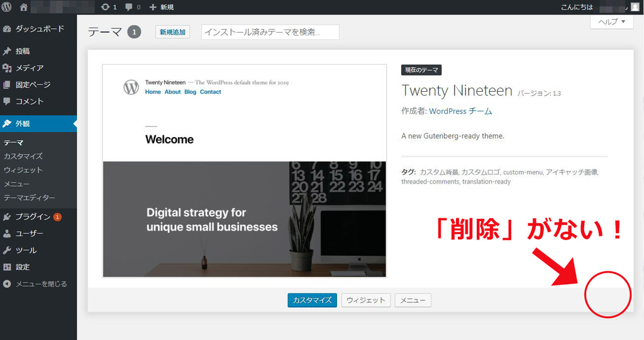Viewport: 644px width, 340px height.
Task: Click the 設定 settings icon
Action: [6, 267]
